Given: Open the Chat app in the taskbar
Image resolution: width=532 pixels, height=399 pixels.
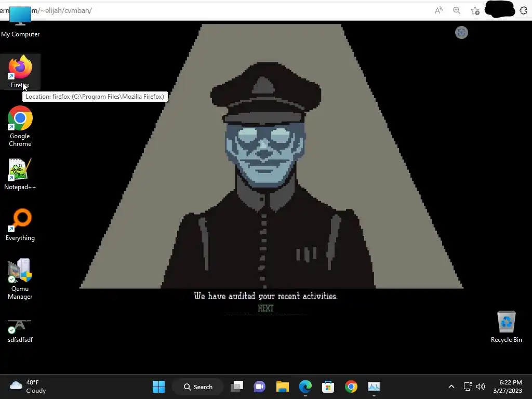Looking at the screenshot, I should point(260,387).
